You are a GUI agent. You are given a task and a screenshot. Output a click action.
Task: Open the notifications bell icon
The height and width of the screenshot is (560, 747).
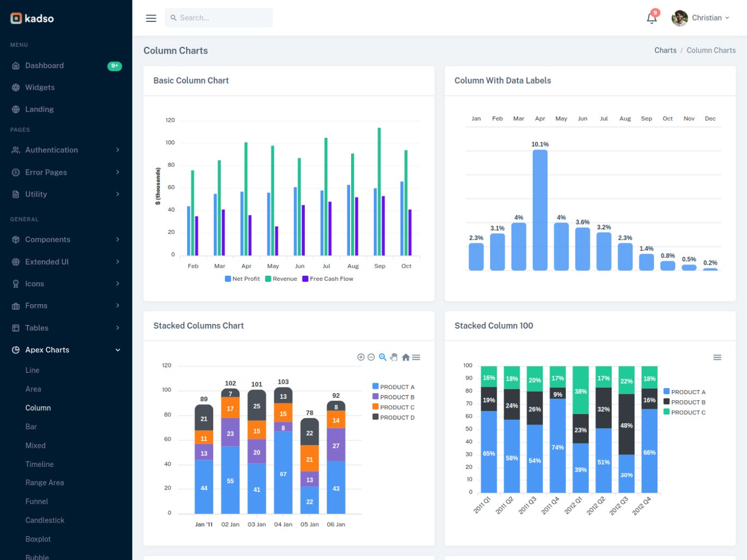(x=652, y=18)
